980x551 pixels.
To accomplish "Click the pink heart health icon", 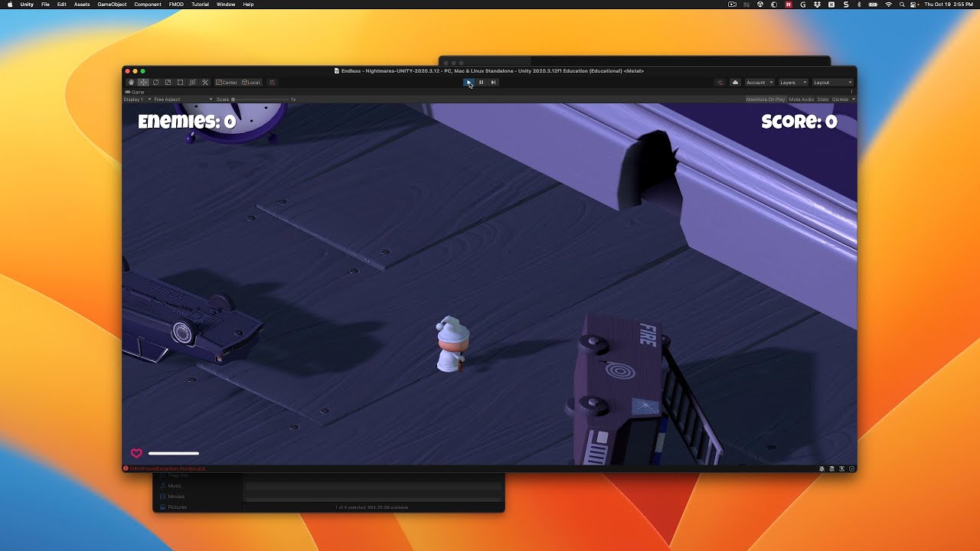I will (x=136, y=454).
